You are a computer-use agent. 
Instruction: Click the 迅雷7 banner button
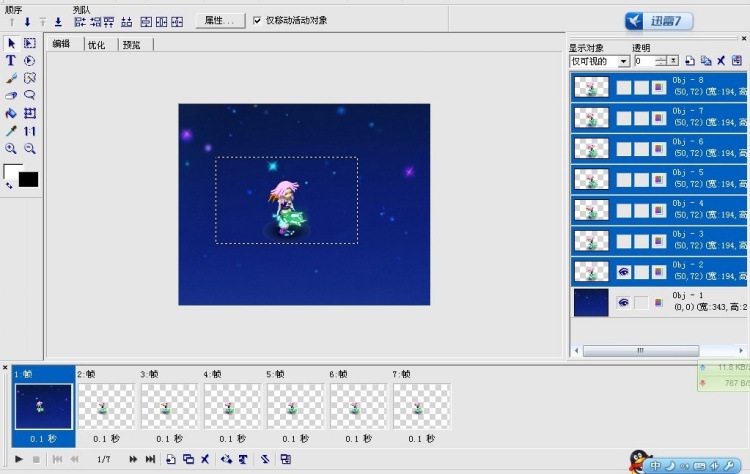[659, 21]
